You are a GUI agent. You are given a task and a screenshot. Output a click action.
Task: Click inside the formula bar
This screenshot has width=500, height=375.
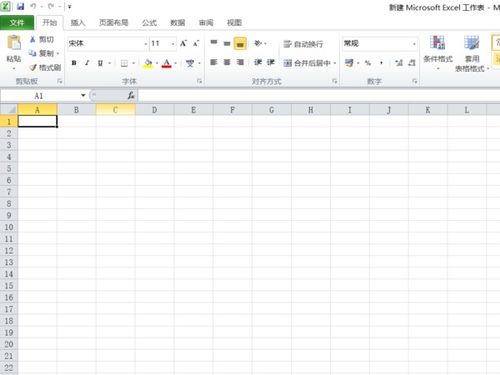(318, 96)
